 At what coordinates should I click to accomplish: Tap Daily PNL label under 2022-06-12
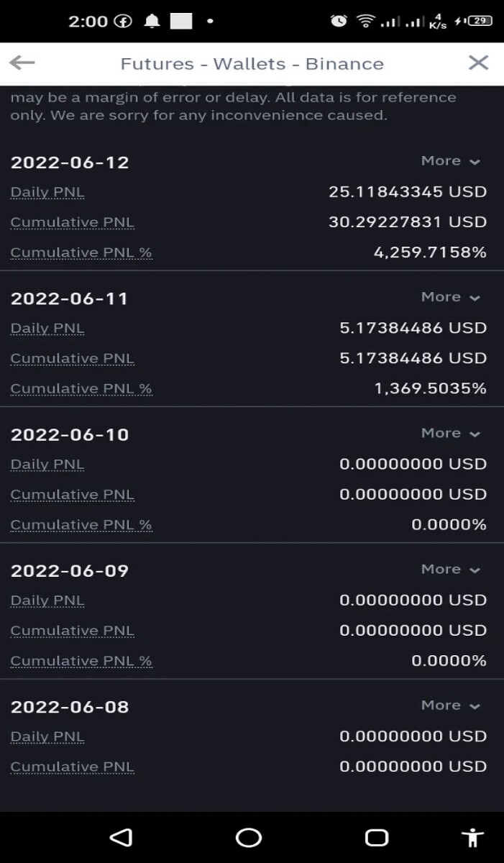(47, 193)
